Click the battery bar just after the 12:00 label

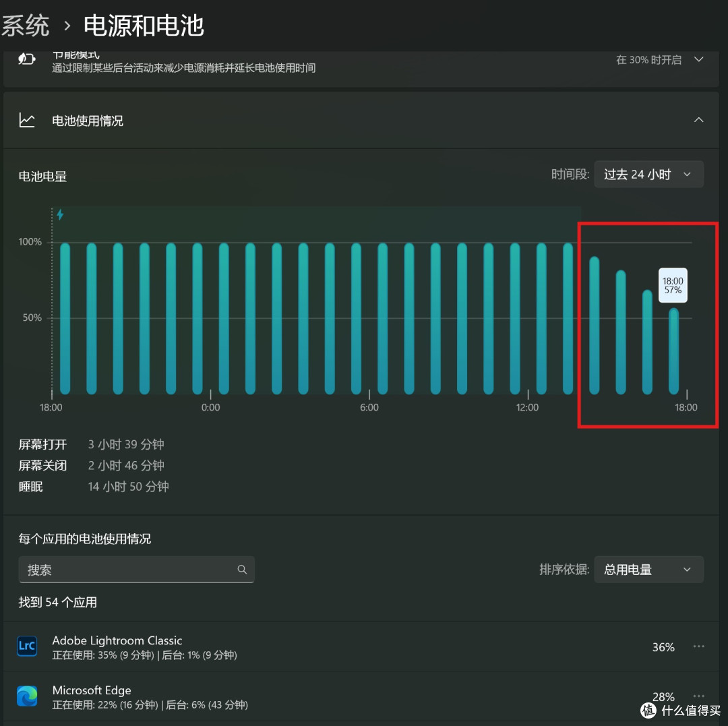coord(541,318)
